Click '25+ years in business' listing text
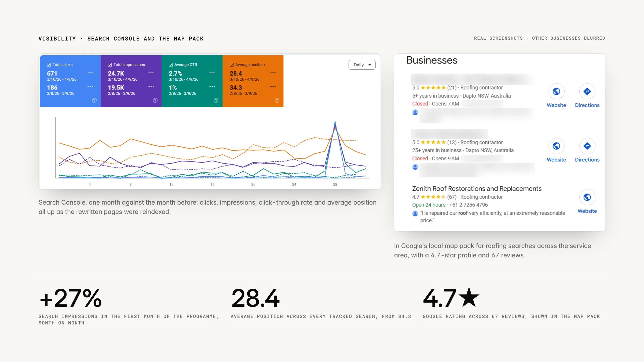644x362 pixels. click(x=437, y=150)
